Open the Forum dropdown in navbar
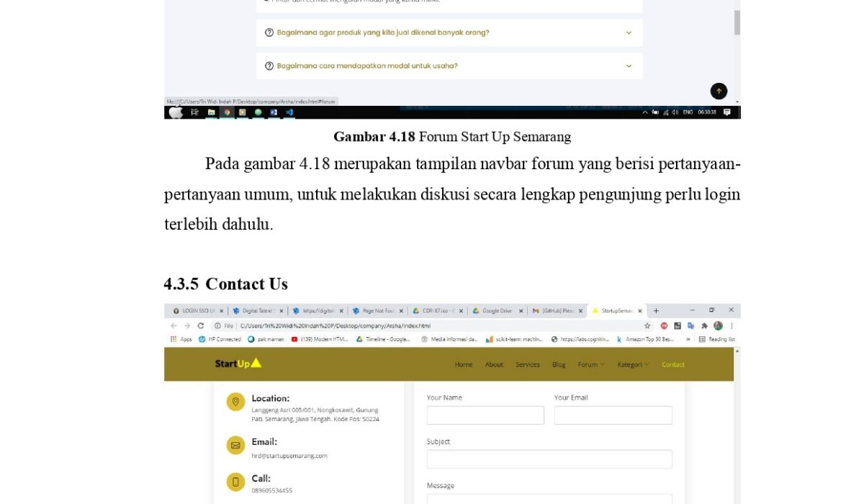Screen dimensions: 864x504 [x=590, y=364]
